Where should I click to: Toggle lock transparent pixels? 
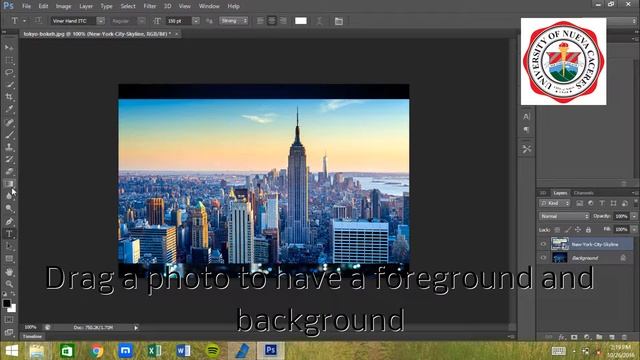coord(557,230)
